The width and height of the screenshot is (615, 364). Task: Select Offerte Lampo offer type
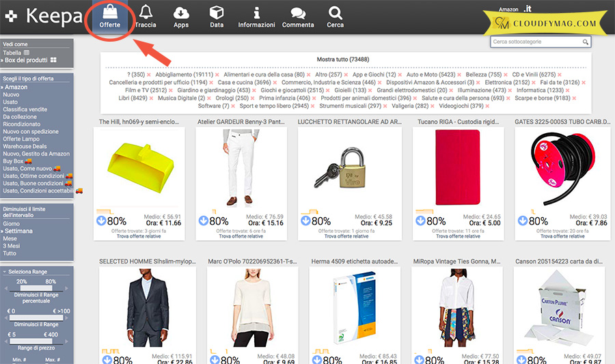tap(21, 139)
